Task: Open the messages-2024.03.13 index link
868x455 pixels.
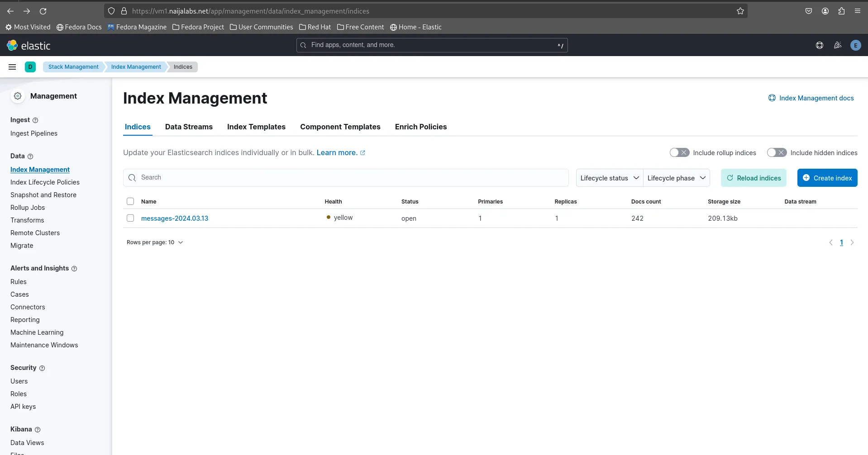Action: (x=175, y=218)
